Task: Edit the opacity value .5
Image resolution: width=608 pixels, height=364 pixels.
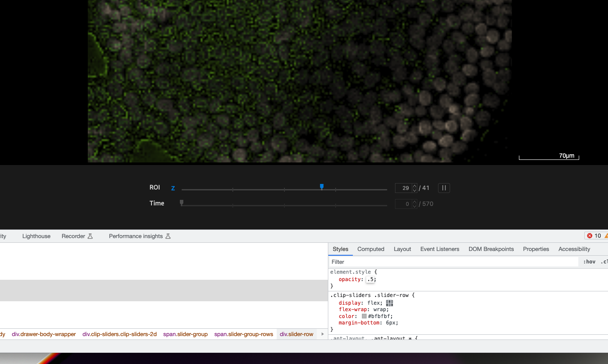Action: pos(370,279)
